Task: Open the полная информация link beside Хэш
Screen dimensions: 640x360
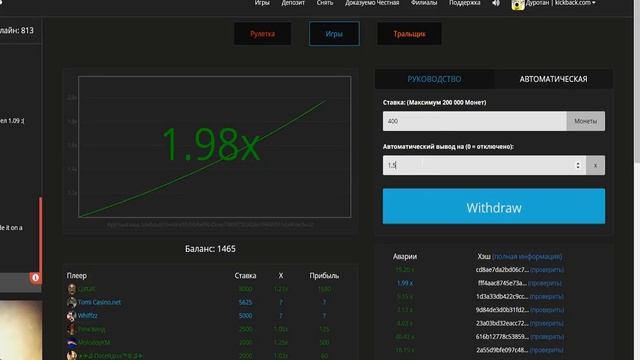Action: point(527,257)
